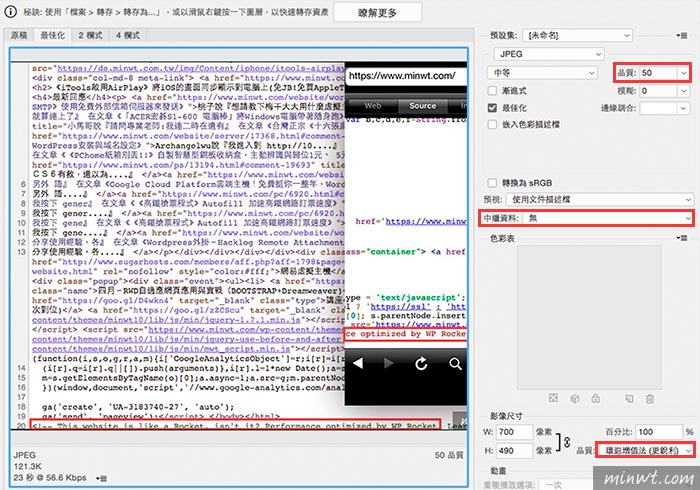This screenshot has height=490, width=700.
Task: Open the resample quality 環迴增值法 dropdown
Action: coord(646,450)
